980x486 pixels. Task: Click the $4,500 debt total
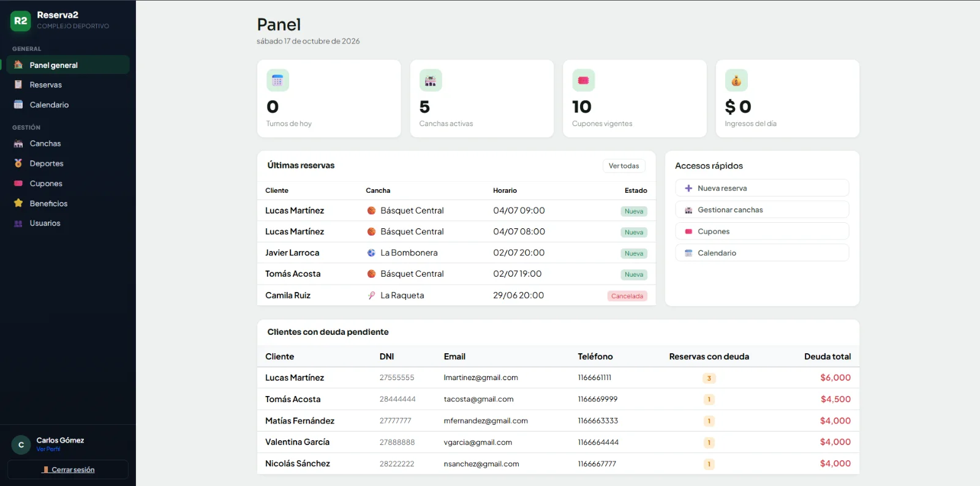[x=835, y=399]
